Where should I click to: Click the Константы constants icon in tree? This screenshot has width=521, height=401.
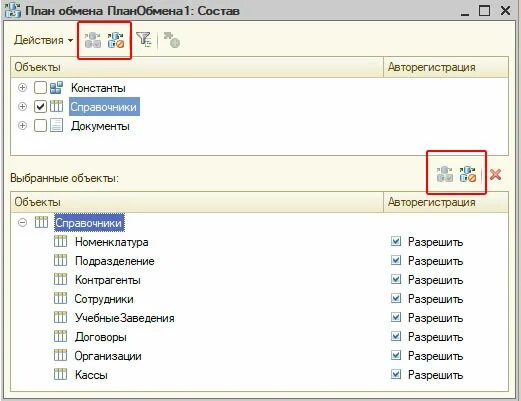pos(56,88)
